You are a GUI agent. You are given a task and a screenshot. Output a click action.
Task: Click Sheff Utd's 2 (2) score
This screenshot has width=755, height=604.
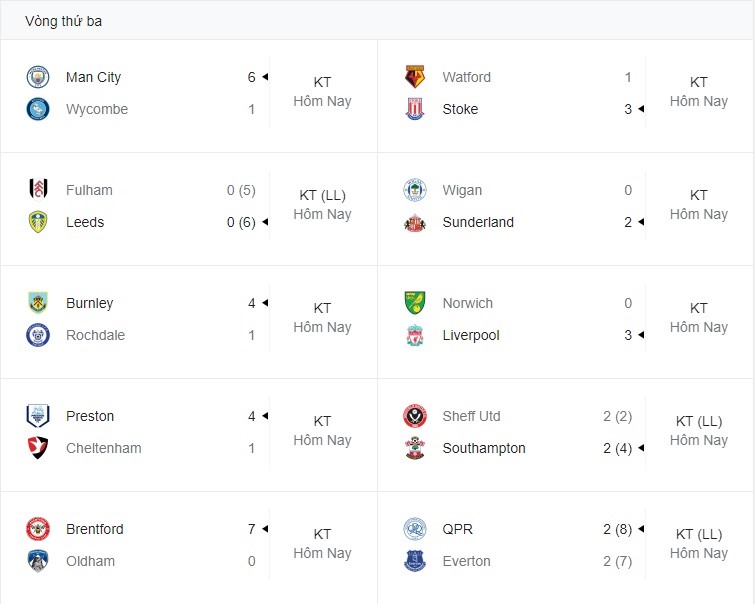tap(617, 416)
